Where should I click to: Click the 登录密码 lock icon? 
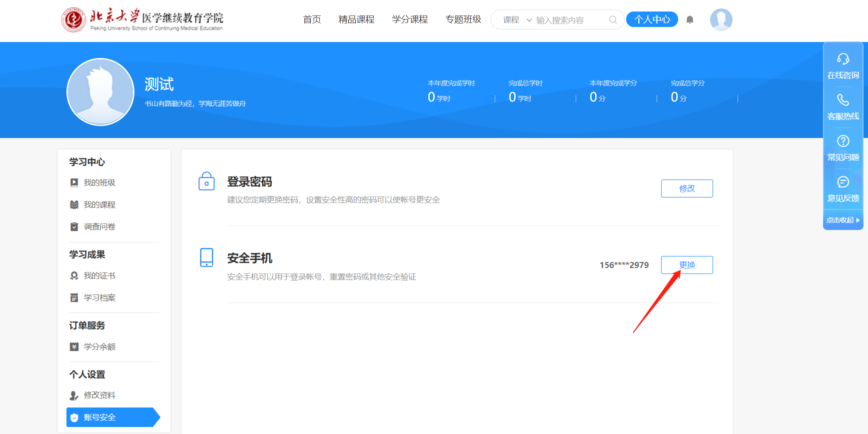pyautogui.click(x=206, y=181)
